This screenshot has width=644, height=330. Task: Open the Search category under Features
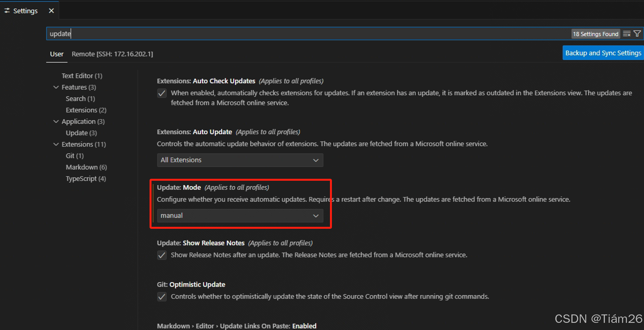point(80,98)
